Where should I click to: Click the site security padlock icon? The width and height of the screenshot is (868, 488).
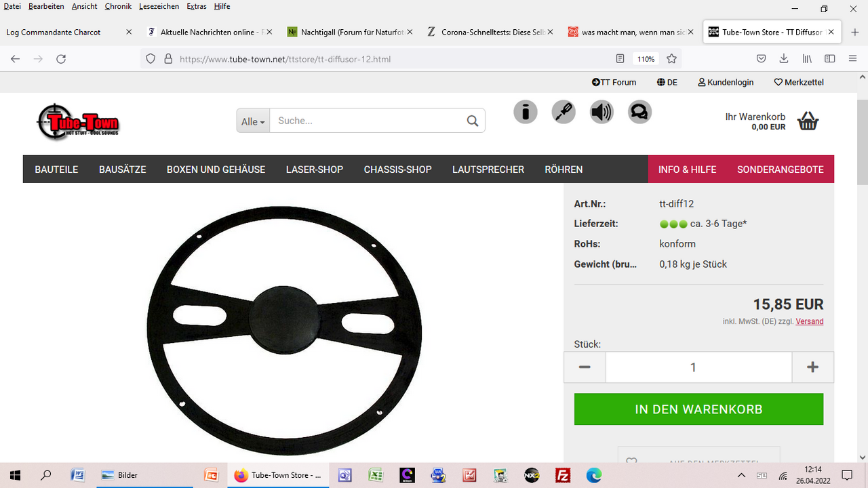[168, 59]
